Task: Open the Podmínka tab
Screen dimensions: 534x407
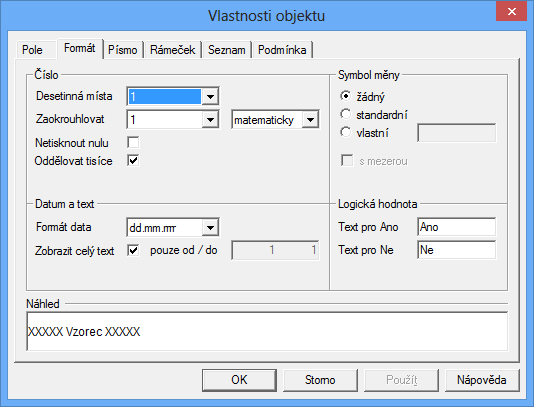Action: (282, 50)
